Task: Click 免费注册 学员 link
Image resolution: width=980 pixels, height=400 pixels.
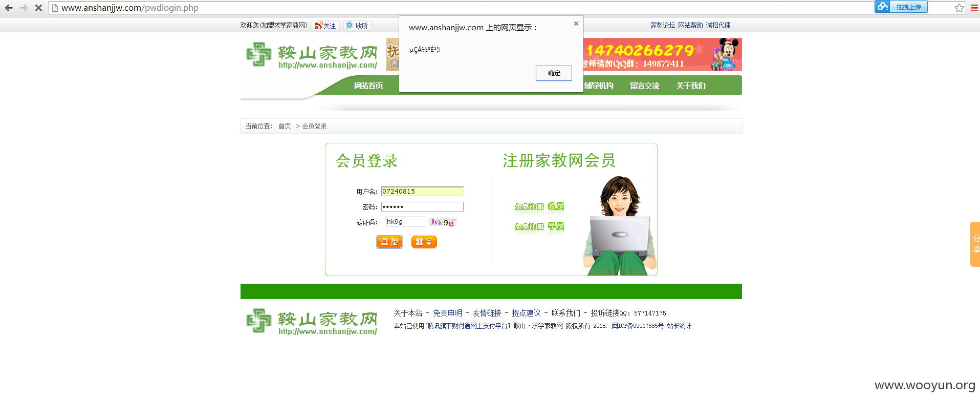Action: (x=539, y=226)
